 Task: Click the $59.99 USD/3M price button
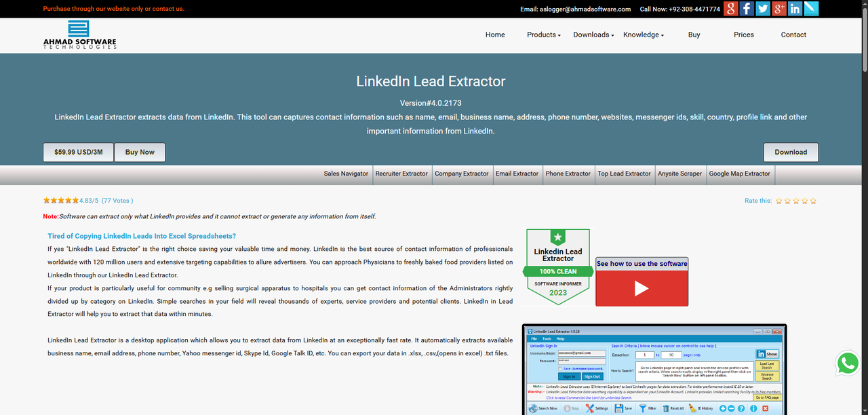[79, 152]
